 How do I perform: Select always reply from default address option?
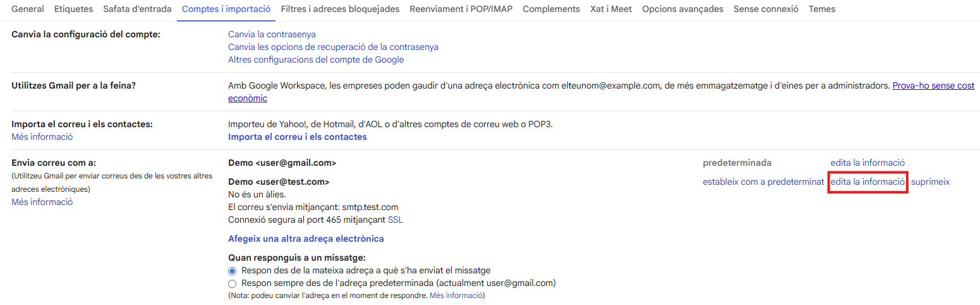tap(232, 283)
